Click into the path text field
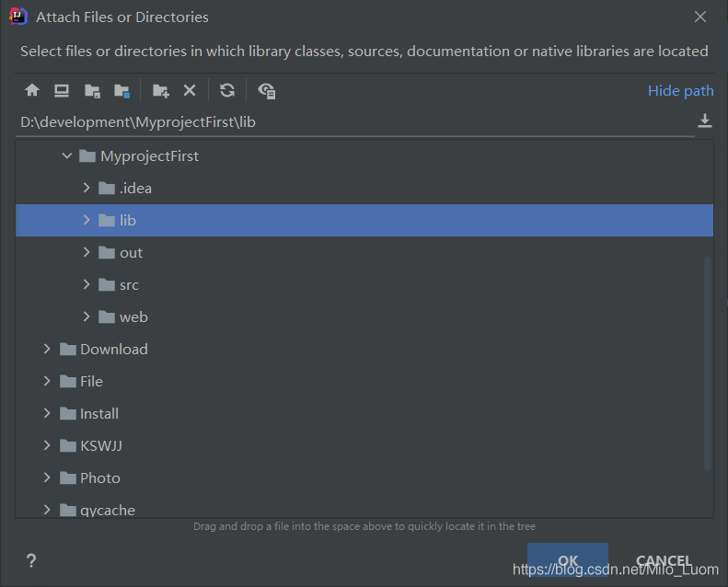Image resolution: width=728 pixels, height=587 pixels. pyautogui.click(x=355, y=122)
